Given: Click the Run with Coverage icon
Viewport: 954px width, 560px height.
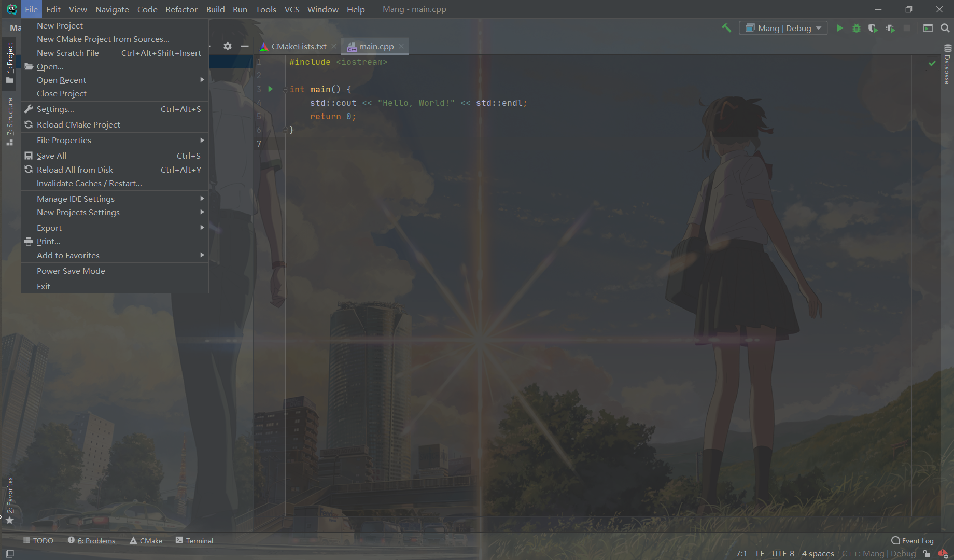Looking at the screenshot, I should click(x=873, y=28).
